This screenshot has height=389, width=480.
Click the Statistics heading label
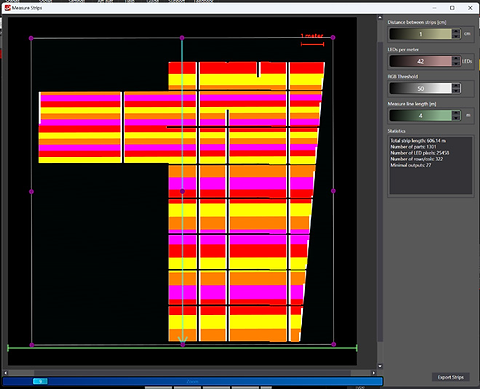click(x=396, y=131)
